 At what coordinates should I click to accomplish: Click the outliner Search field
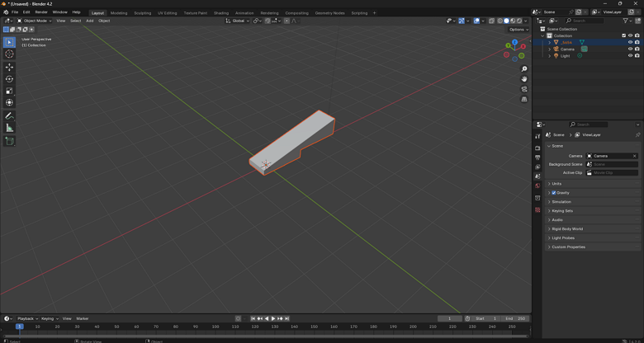(584, 21)
